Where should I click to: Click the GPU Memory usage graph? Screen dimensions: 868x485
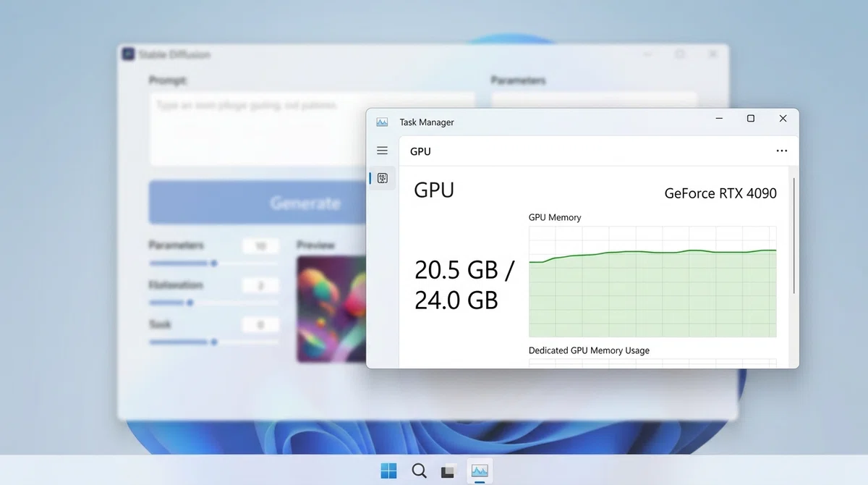pos(652,282)
